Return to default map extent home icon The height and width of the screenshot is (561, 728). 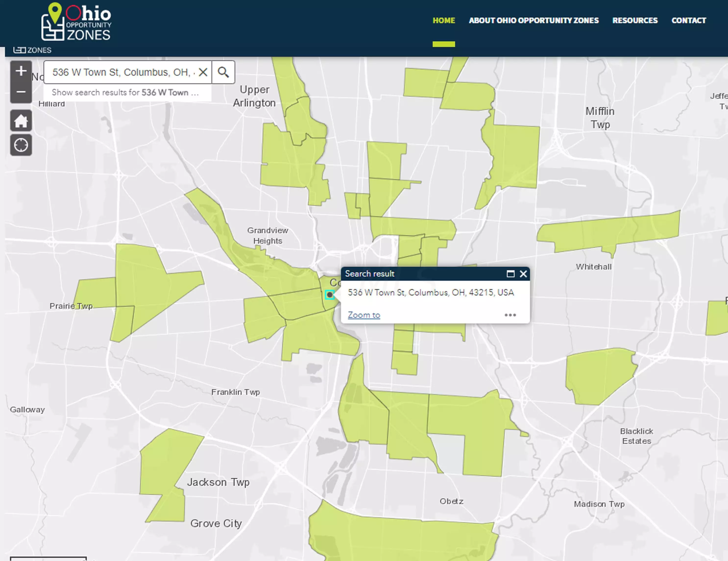[21, 121]
